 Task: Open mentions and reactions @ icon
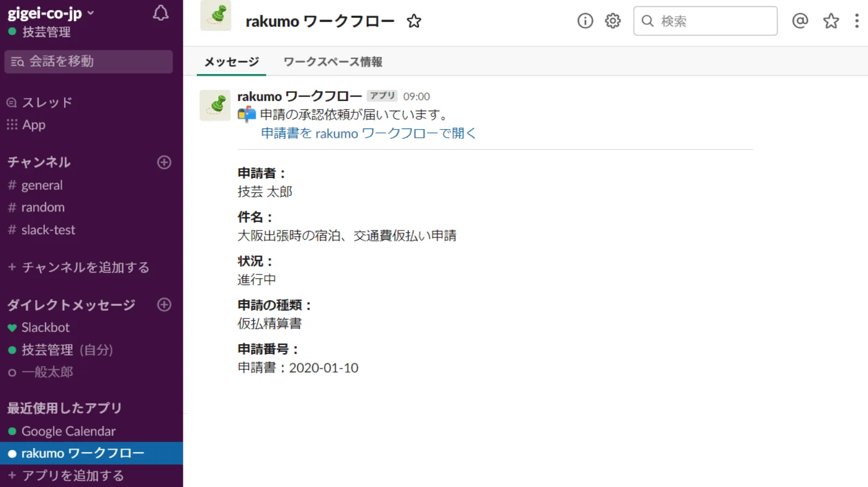point(800,21)
